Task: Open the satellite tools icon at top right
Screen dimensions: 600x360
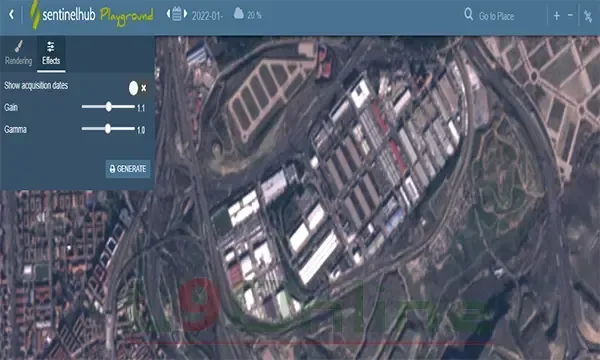Action: 588,16
